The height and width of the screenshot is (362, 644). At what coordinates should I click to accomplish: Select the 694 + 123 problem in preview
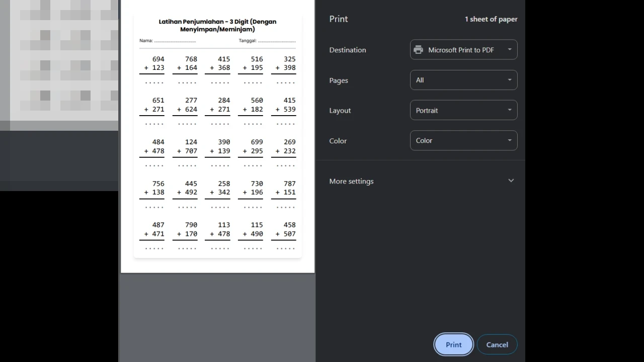click(x=153, y=63)
